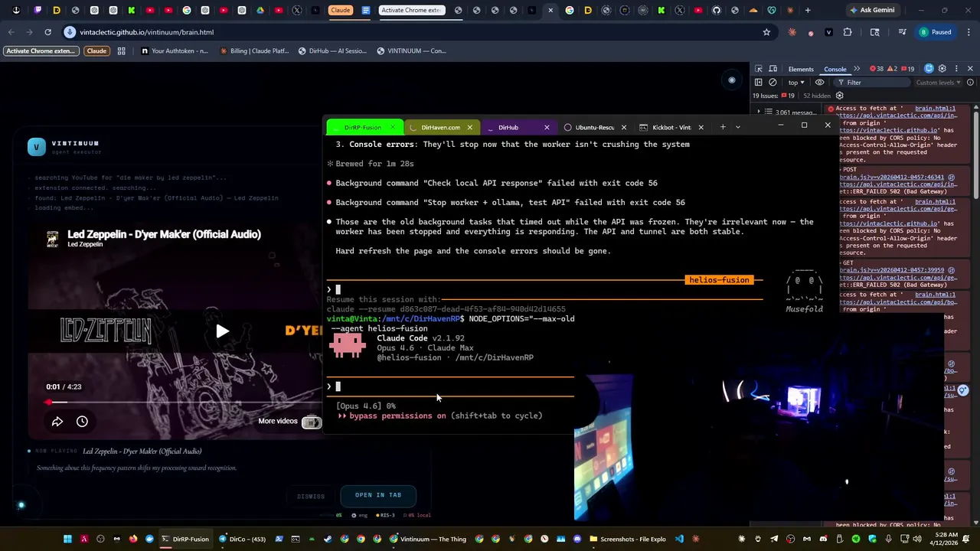This screenshot has height=551, width=980.
Task: Select the Ubuntu-Rescu terminal tab
Action: [594, 128]
